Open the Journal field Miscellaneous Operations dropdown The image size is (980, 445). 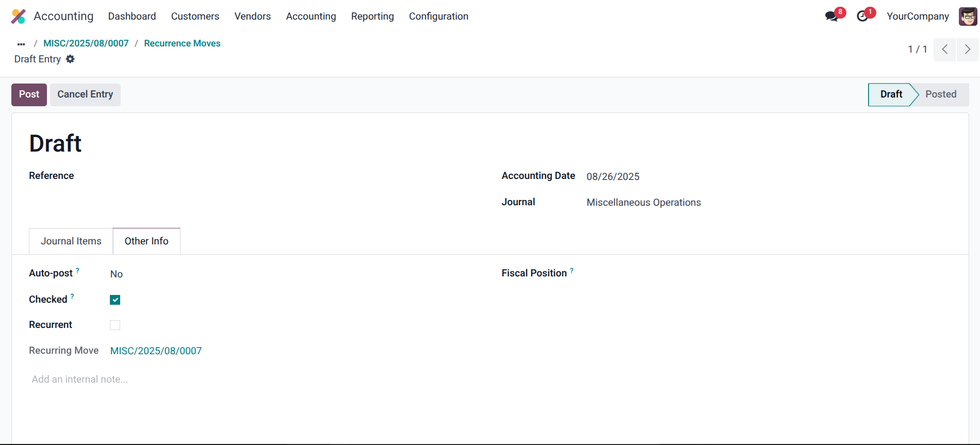tap(643, 203)
